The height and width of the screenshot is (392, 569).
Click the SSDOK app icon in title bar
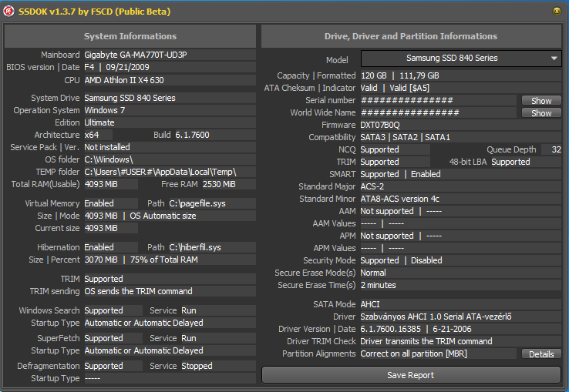click(9, 12)
